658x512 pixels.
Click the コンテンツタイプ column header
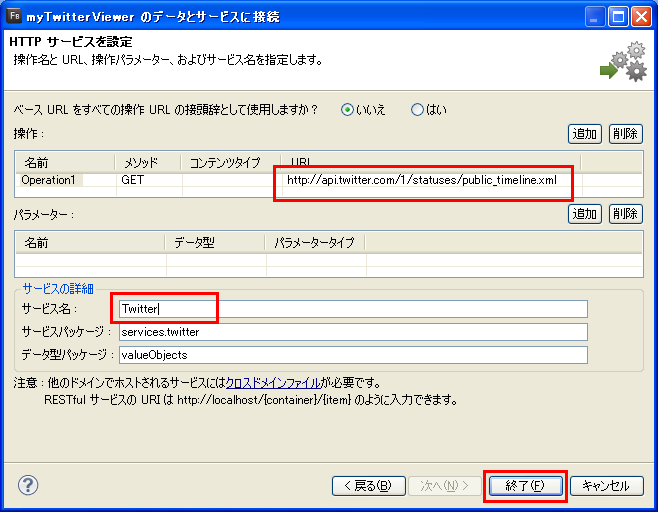coord(231,162)
